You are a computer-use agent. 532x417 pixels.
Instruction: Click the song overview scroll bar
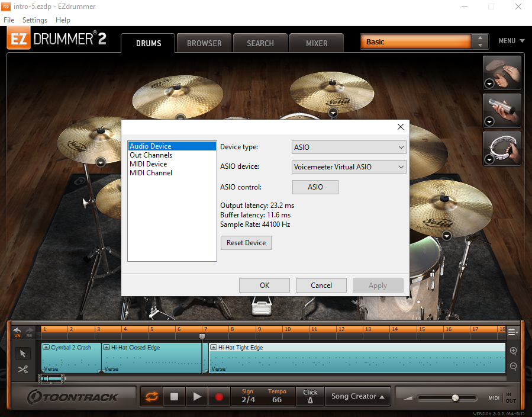pos(52,378)
